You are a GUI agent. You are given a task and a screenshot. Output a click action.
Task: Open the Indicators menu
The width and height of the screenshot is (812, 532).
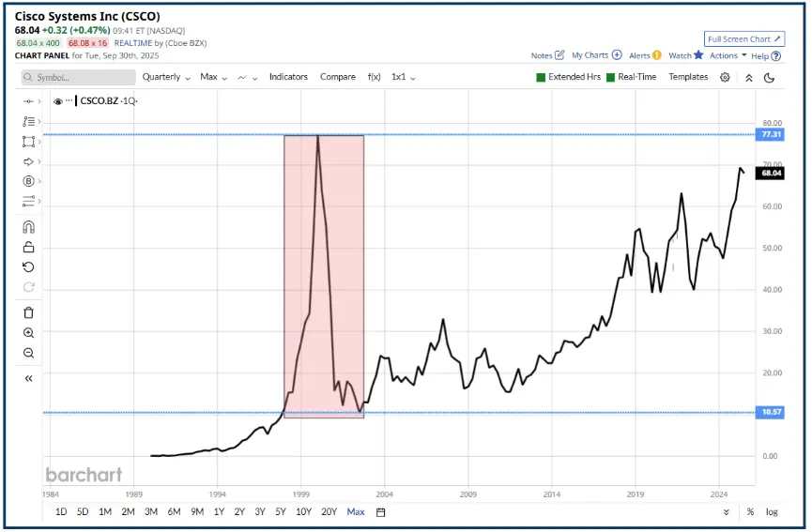288,77
